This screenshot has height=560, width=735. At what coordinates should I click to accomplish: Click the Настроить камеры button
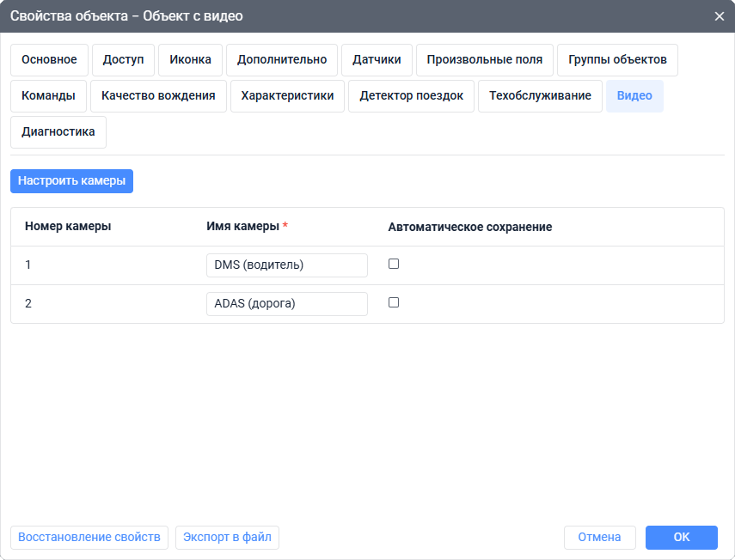tap(72, 181)
